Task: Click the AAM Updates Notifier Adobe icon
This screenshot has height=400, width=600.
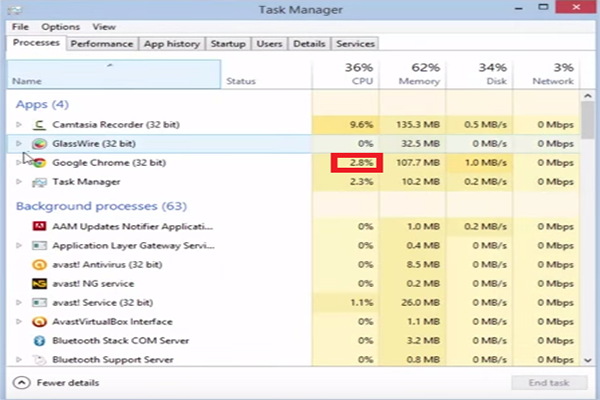Action: pos(39,227)
